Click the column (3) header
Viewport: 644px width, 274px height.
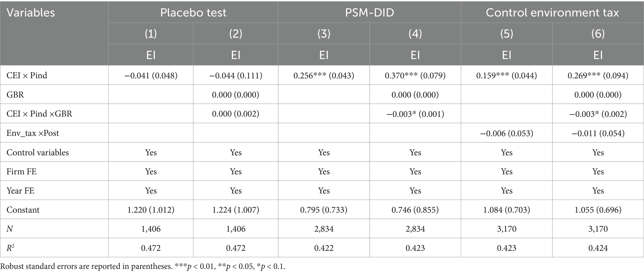pos(324,34)
